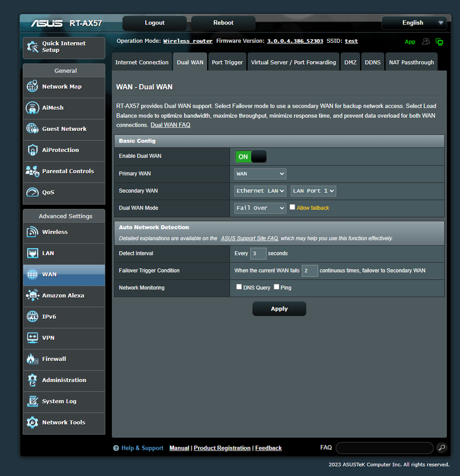Screen dimensions: 460x476
Task: Open QoS gauge icon
Action: (33, 192)
